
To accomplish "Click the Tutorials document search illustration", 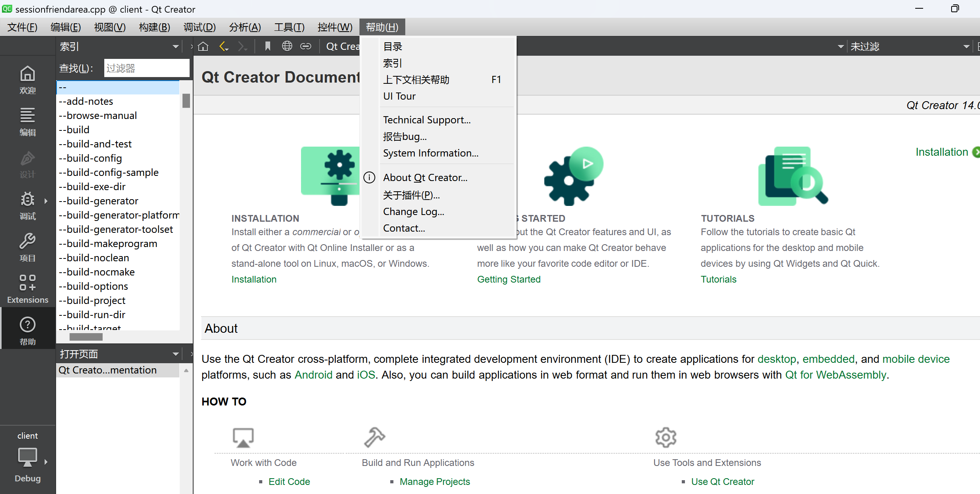I will (x=793, y=176).
